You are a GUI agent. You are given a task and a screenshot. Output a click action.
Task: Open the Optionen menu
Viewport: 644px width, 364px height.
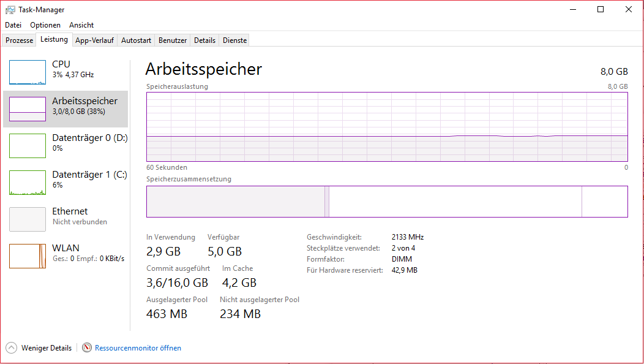click(x=45, y=25)
